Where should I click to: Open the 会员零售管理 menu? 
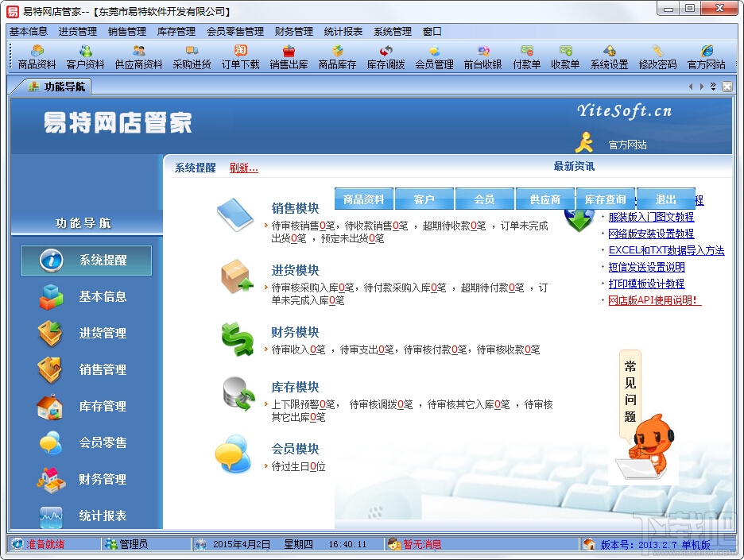click(235, 31)
